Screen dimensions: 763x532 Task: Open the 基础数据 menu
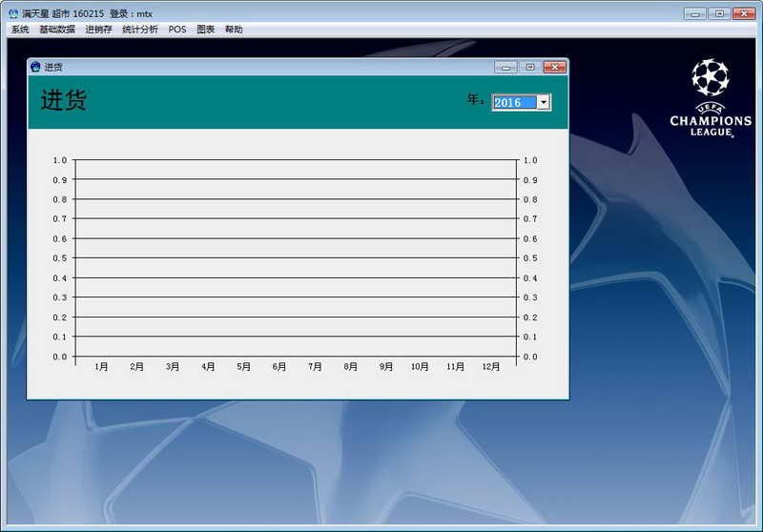(x=57, y=30)
